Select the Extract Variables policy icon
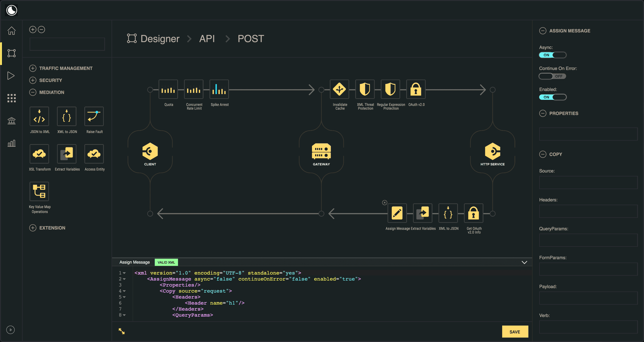 coord(67,154)
